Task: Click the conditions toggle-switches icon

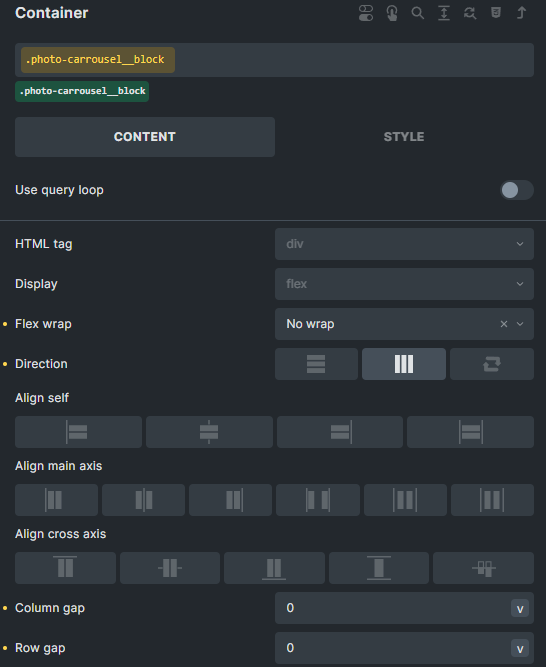Action: [x=366, y=13]
